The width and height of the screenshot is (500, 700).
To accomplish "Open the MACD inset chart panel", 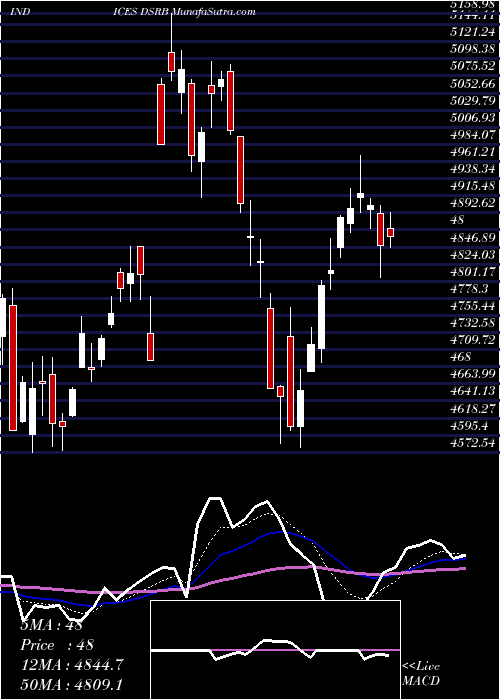I will tap(276, 650).
